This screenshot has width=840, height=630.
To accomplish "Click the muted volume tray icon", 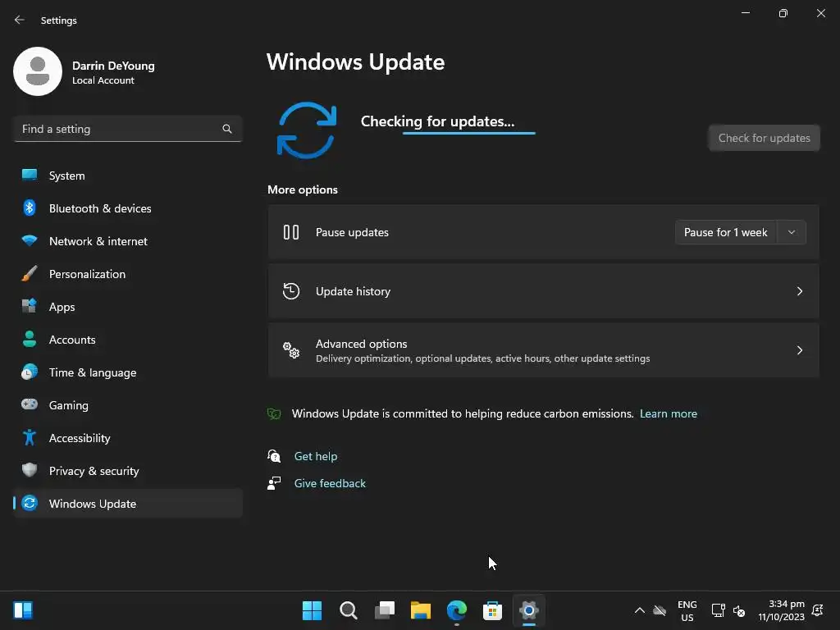I will 739,610.
